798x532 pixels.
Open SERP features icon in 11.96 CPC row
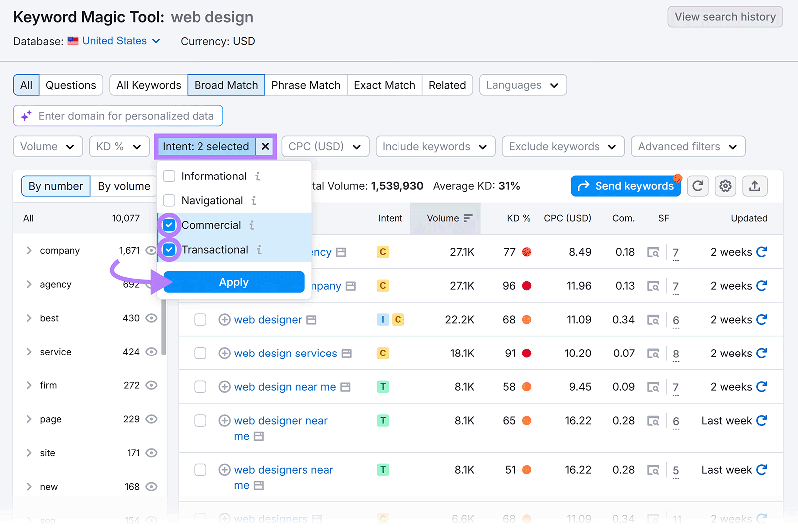(x=653, y=286)
